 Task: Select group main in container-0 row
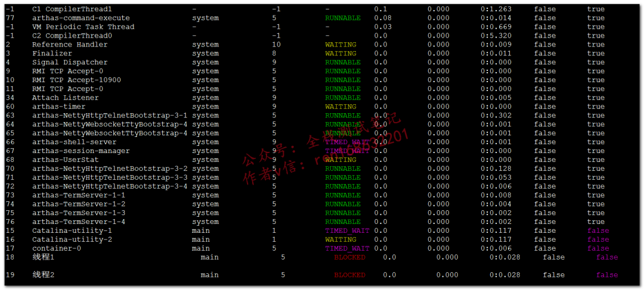(x=201, y=248)
